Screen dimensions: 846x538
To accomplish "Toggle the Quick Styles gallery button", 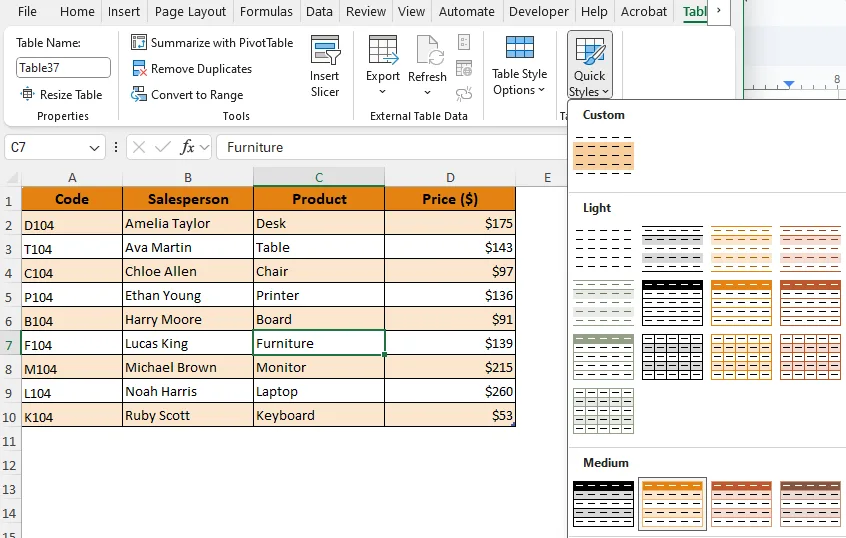I will (x=590, y=65).
